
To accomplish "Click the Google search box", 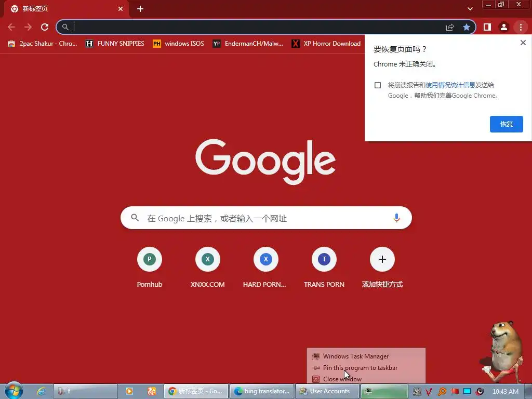I will click(266, 218).
